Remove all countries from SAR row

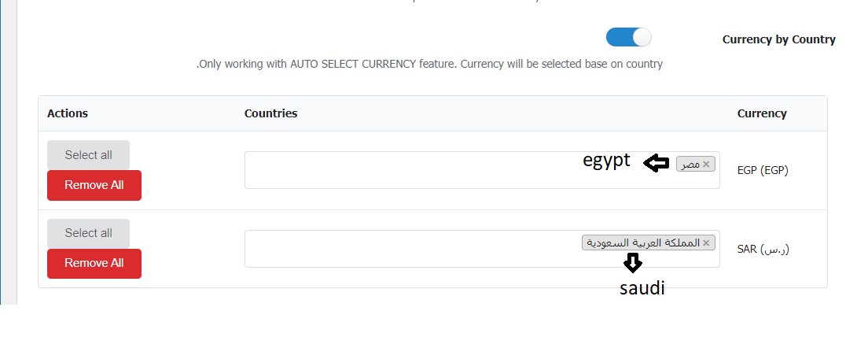click(x=94, y=263)
